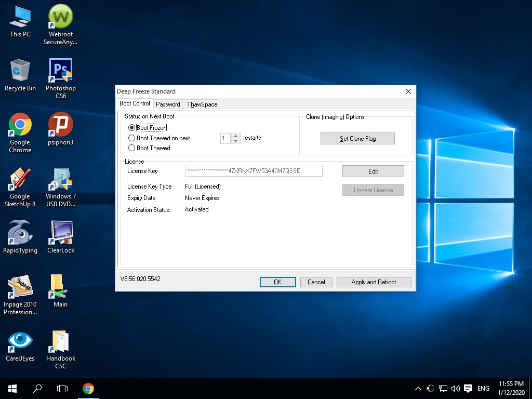Viewport: 532px width, 399px height.
Task: Click ENG language indicator
Action: point(483,389)
